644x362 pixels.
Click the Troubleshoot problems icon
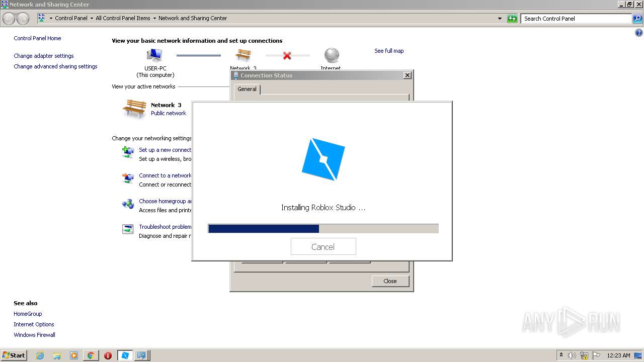tap(128, 229)
